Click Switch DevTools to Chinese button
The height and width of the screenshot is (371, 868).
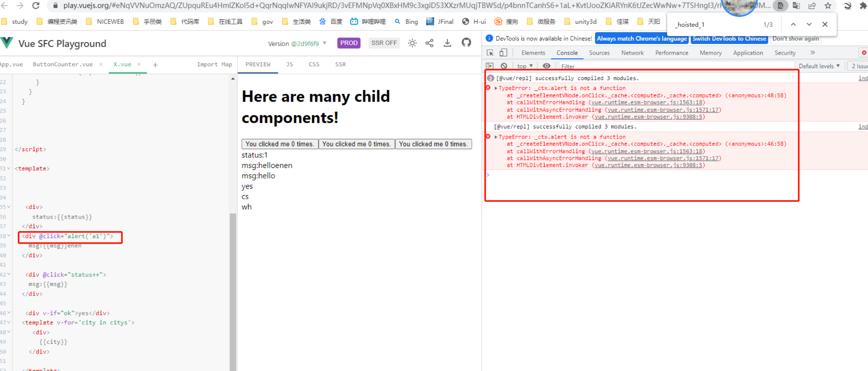[x=729, y=39]
